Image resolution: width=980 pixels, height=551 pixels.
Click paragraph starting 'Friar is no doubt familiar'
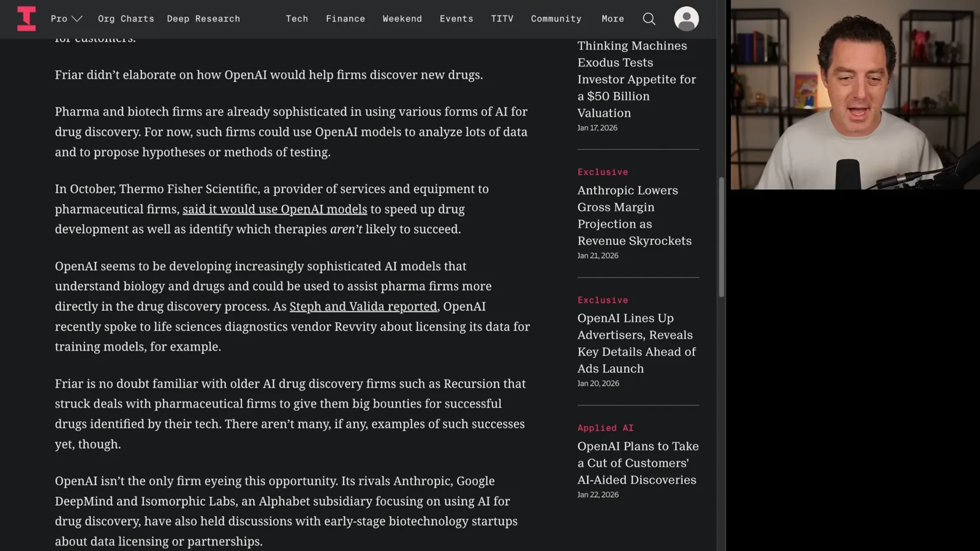coord(290,414)
